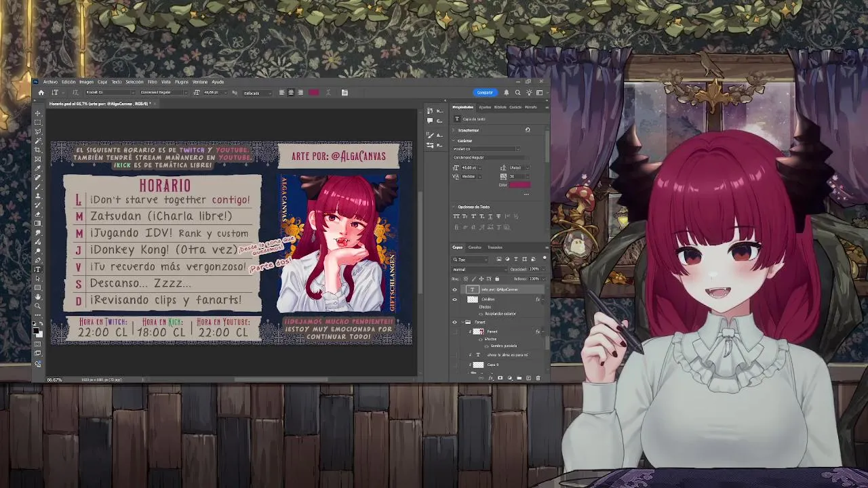This screenshot has height=488, width=868.
Task: Open the Filtro menu
Action: click(x=152, y=82)
